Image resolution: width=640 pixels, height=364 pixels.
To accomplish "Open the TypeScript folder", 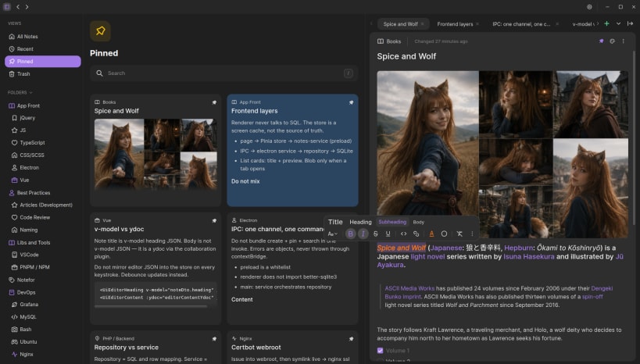I will coord(43,143).
